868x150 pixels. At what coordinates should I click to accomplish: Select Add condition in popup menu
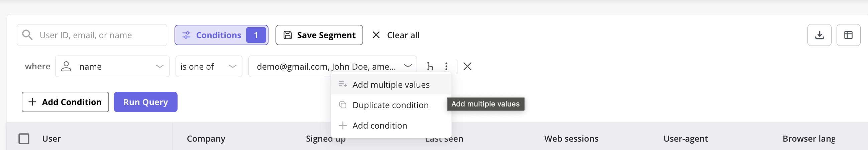tap(391, 126)
